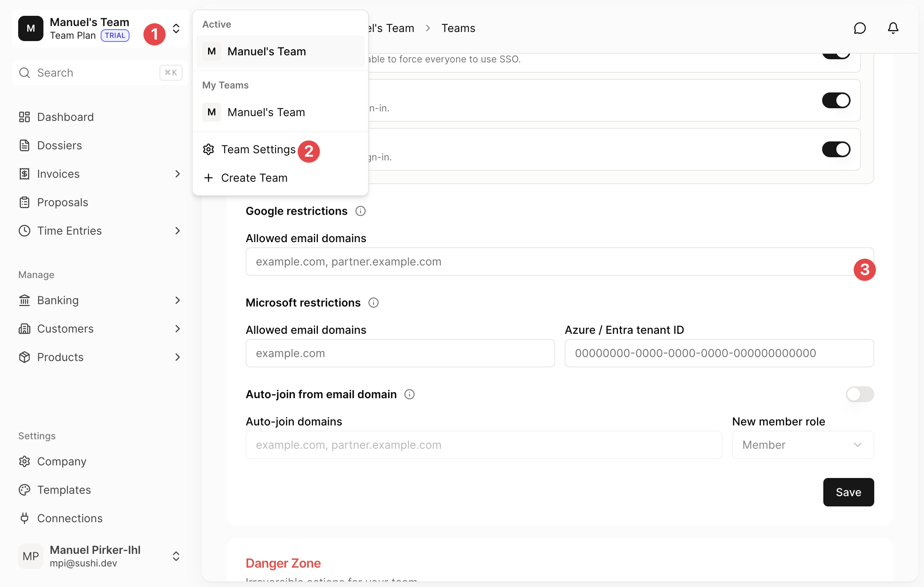Open Connections plug icon in sidebar
This screenshot has width=924, height=587.
24,518
